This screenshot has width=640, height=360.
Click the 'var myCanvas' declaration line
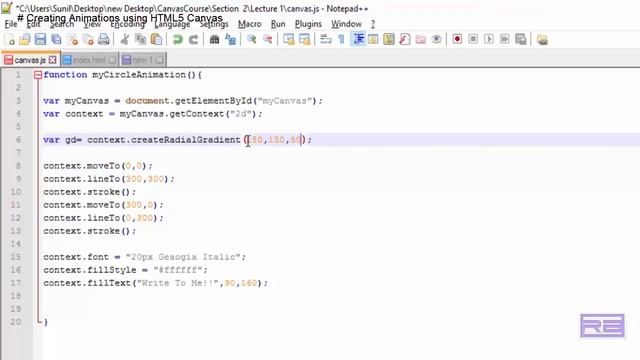pyautogui.click(x=183, y=101)
